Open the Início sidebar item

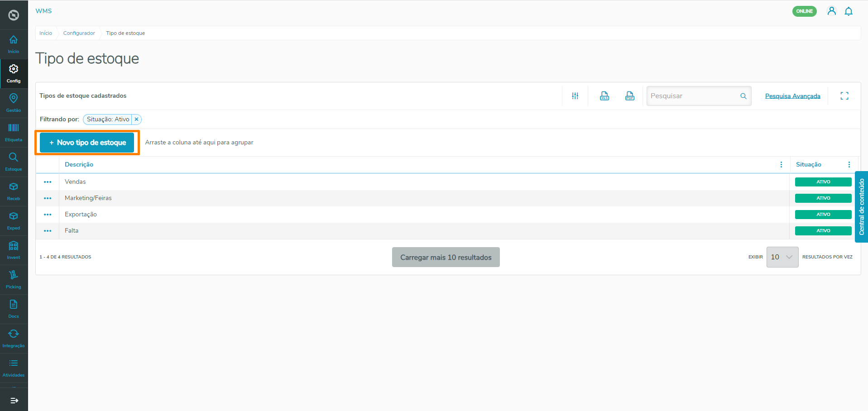tap(14, 44)
